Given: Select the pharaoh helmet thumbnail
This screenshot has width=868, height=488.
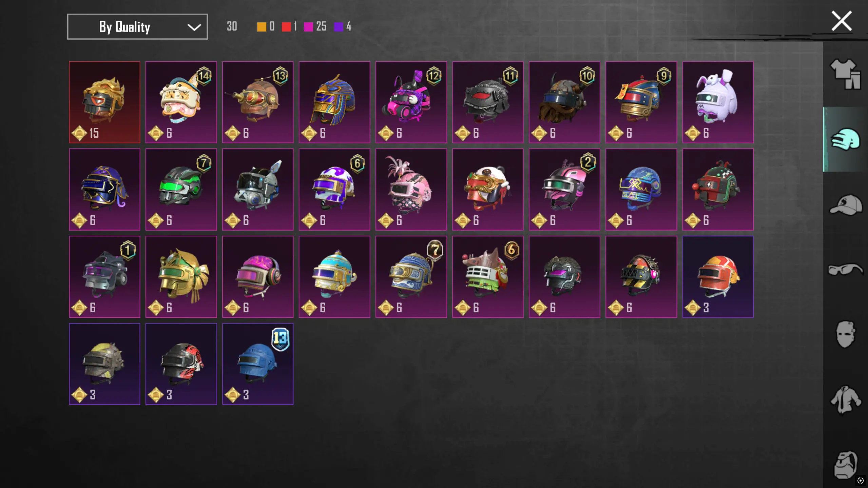Looking at the screenshot, I should pos(334,102).
